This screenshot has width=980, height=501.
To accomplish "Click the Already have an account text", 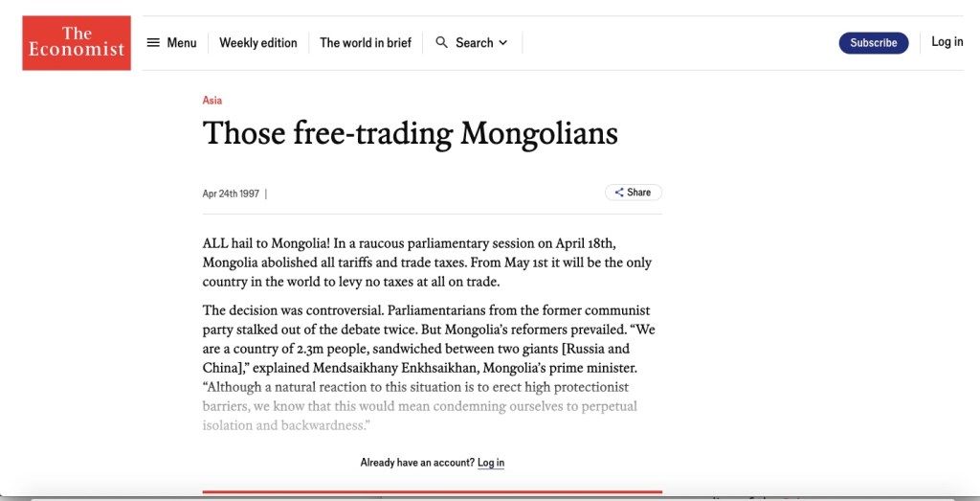I will (x=417, y=463).
